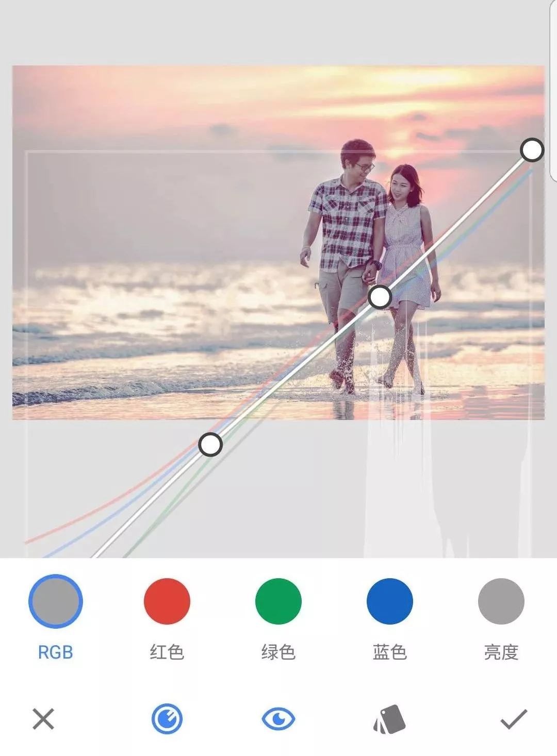557x756 pixels.
Task: Apply changes with the checkmark
Action: pos(514,719)
